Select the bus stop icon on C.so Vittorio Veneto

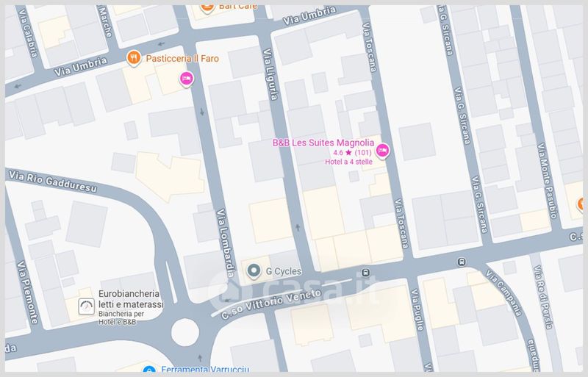(461, 262)
